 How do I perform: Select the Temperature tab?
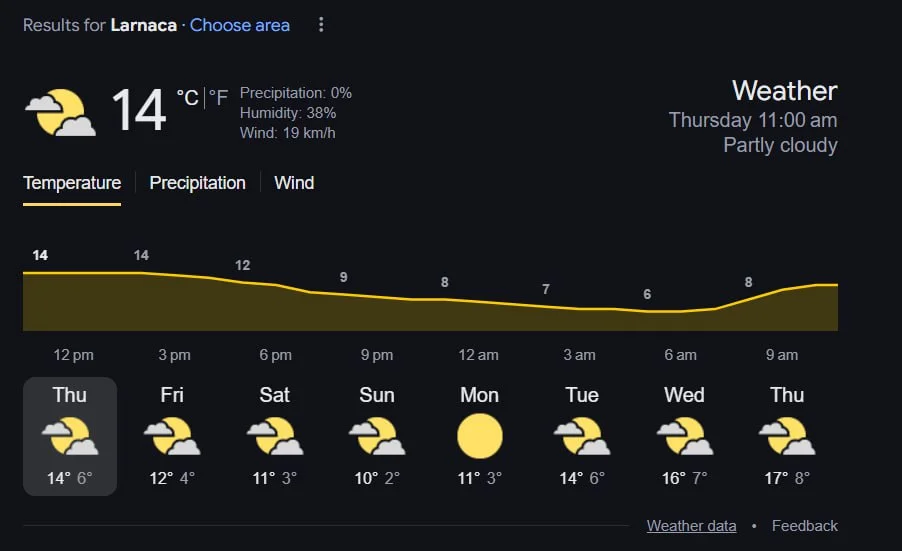[x=72, y=183]
